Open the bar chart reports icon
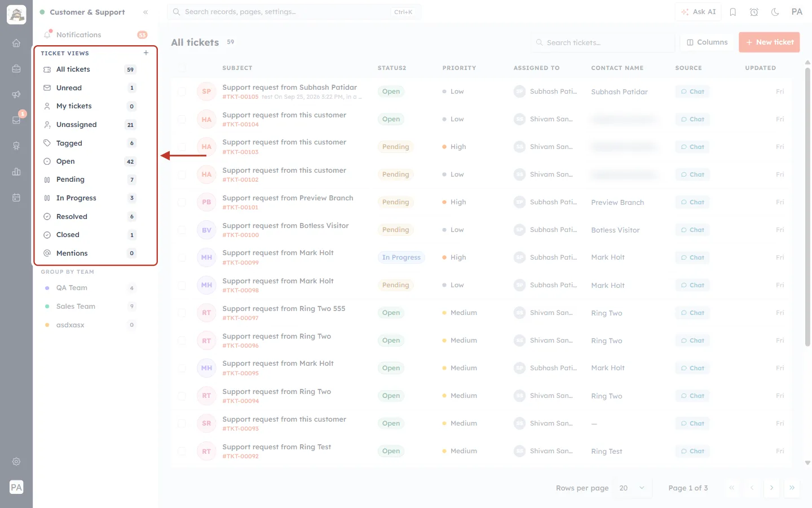The image size is (812, 508). click(16, 172)
